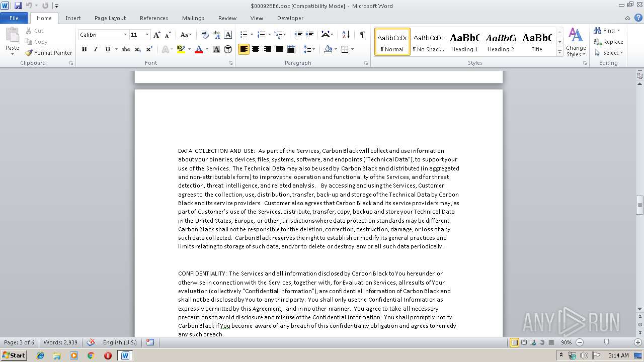Click the Save icon in Quick Access

coord(18,6)
